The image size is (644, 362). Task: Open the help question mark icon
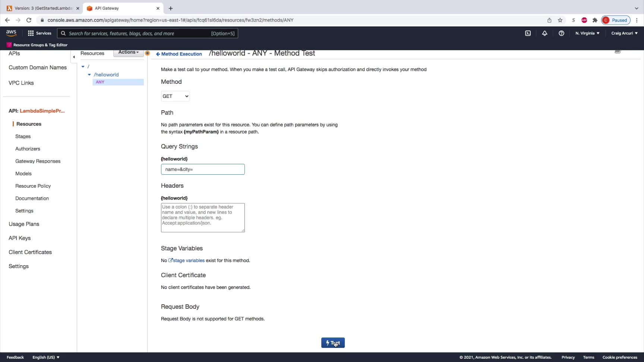561,33
